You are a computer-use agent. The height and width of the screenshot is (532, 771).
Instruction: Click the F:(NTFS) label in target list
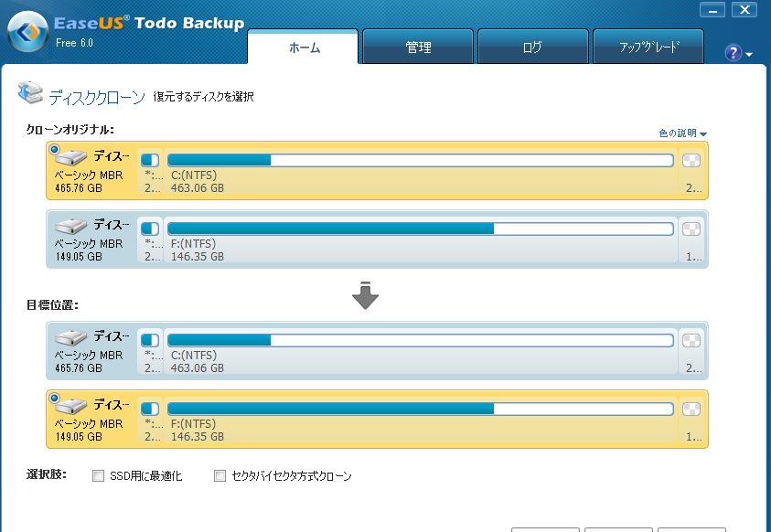pyautogui.click(x=194, y=424)
